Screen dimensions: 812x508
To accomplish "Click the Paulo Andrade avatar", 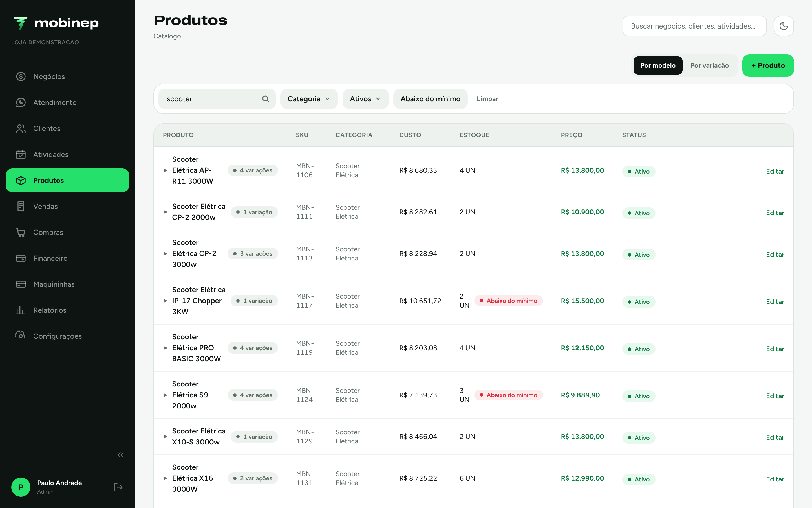I will (x=21, y=487).
